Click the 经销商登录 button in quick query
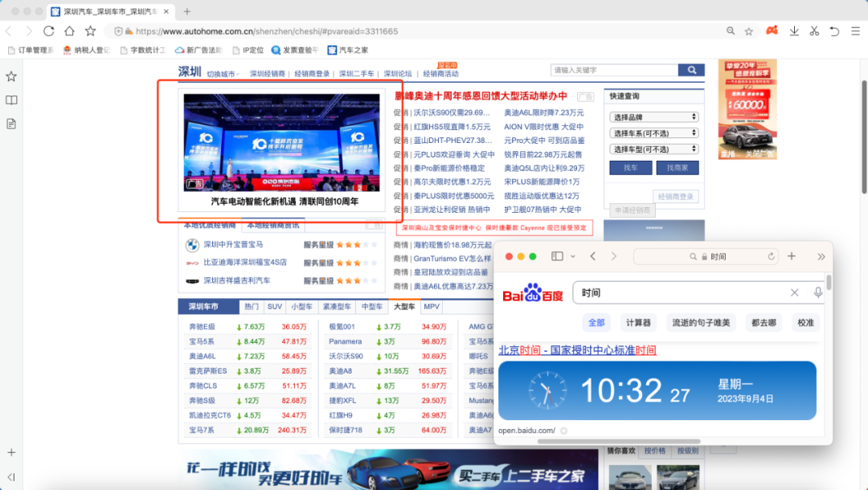The height and width of the screenshot is (490, 868). [x=675, y=196]
